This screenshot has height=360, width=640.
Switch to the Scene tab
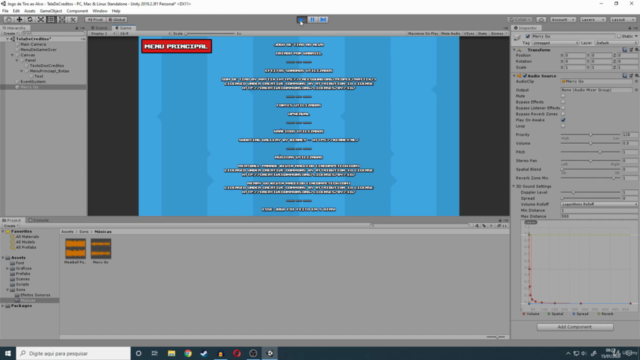pos(99,28)
